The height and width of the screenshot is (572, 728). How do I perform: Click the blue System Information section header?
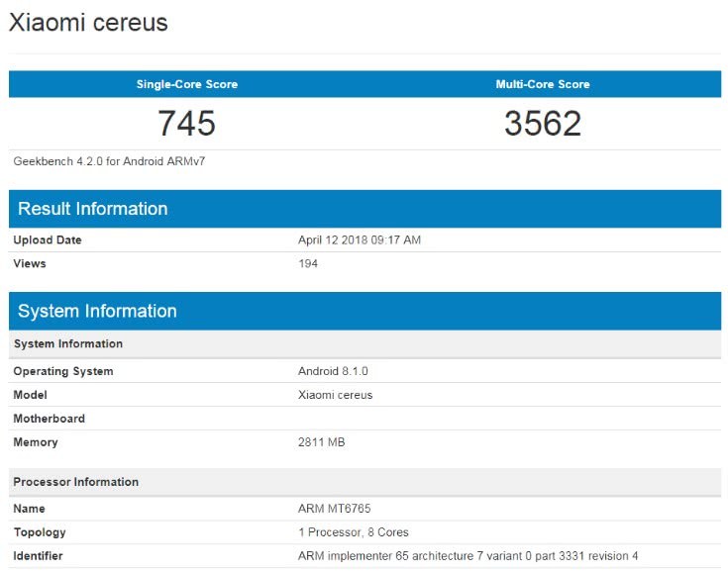97,311
